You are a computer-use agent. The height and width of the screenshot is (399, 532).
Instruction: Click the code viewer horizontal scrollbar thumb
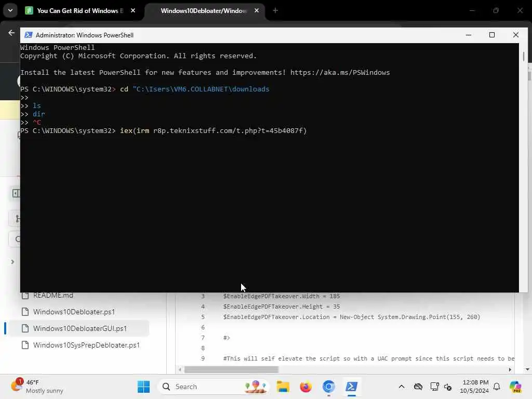pyautogui.click(x=231, y=369)
